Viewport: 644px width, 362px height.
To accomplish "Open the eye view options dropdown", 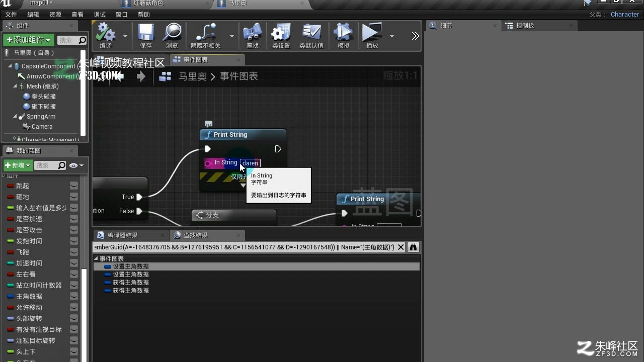I will (76, 165).
